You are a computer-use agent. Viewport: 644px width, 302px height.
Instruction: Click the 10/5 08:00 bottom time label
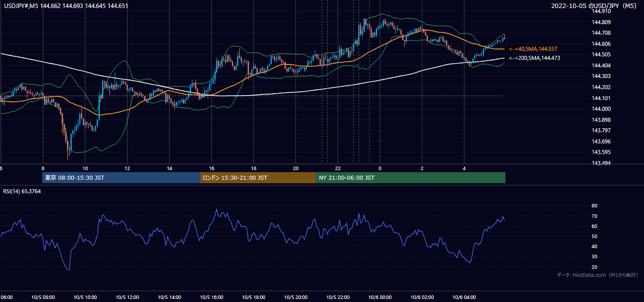click(x=43, y=297)
